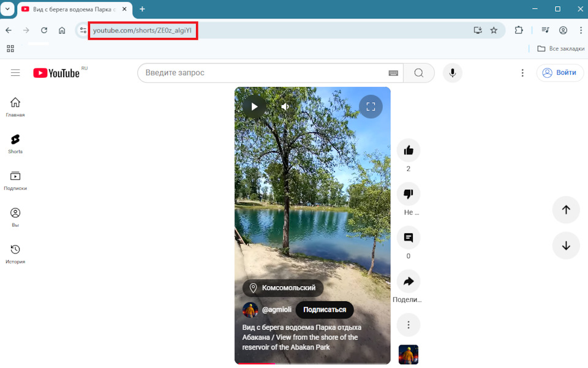This screenshot has height=368, width=588.
Task: Start voice search with the microphone
Action: pos(453,73)
